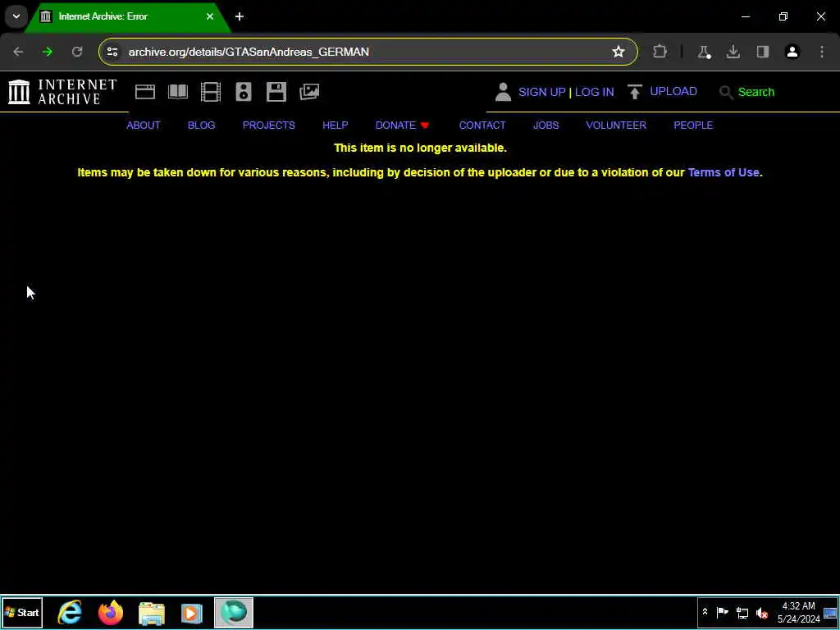
Task: Open Windows Media Player on taskbar
Action: (191, 613)
